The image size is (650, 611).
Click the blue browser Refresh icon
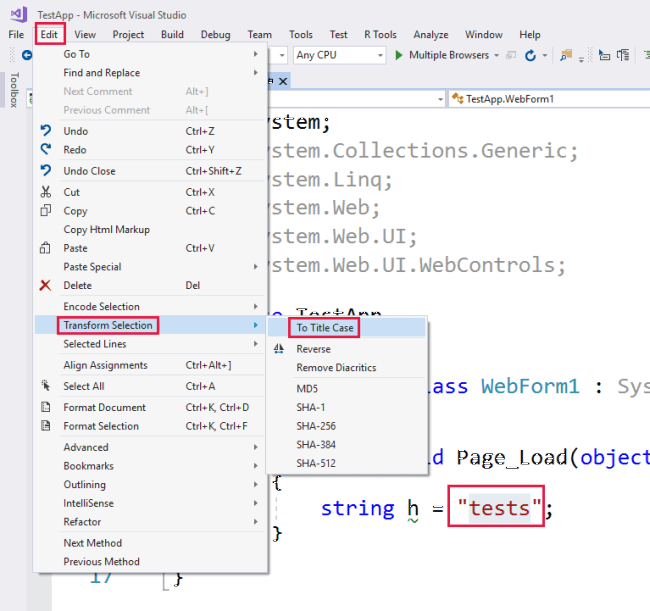click(530, 55)
